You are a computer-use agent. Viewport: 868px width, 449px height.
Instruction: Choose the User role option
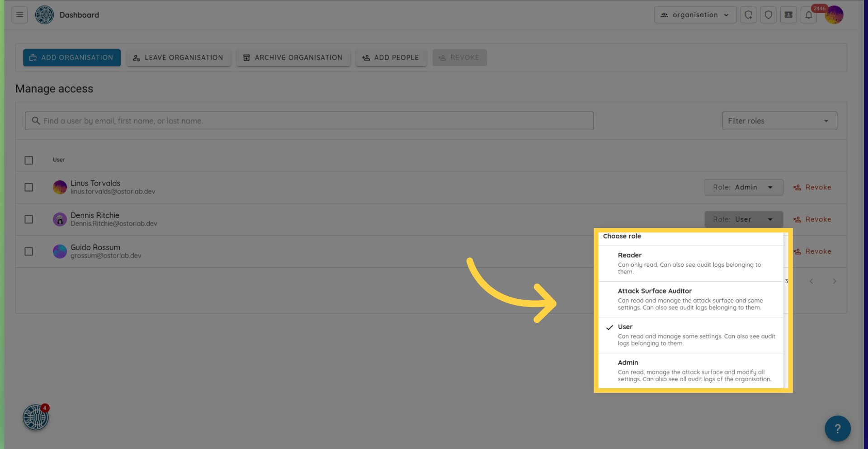pos(691,335)
